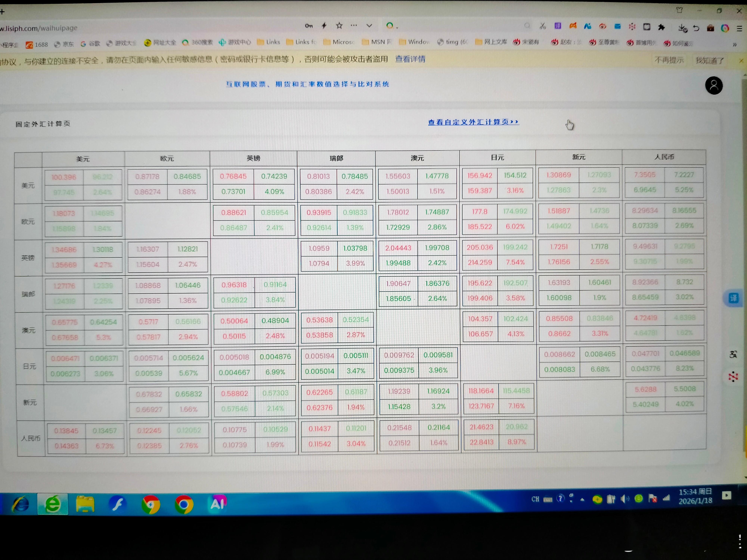Click the 查看详情 security warning link

[x=410, y=59]
